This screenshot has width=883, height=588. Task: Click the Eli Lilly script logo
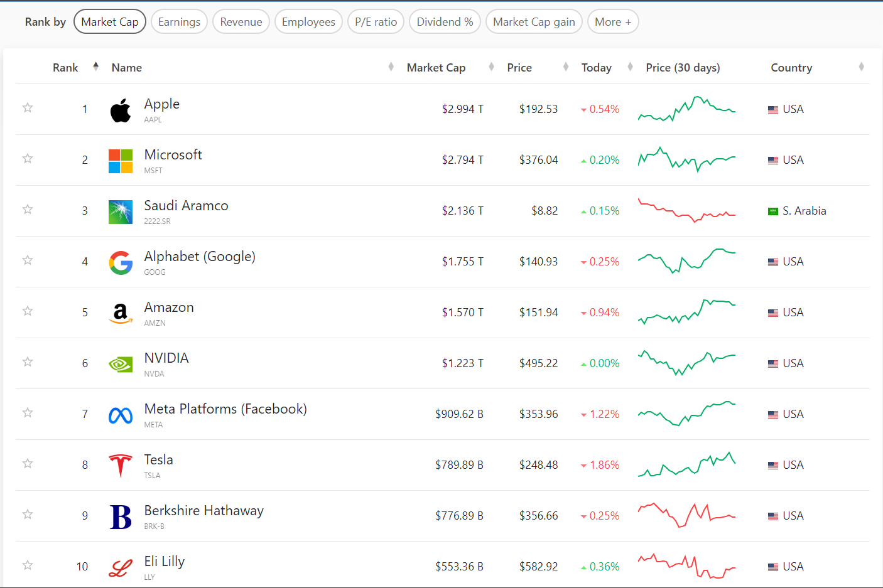coord(121,569)
